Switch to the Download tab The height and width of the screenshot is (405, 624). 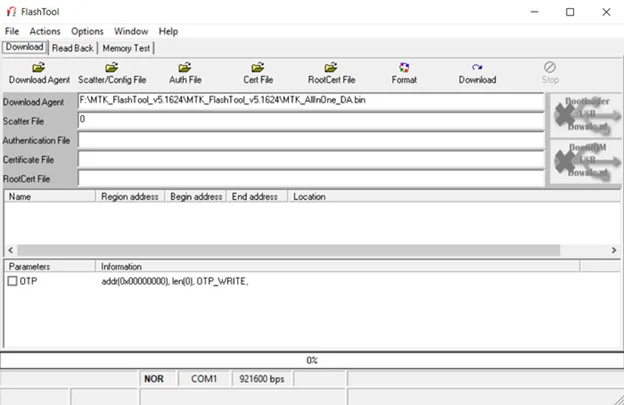pyautogui.click(x=25, y=47)
